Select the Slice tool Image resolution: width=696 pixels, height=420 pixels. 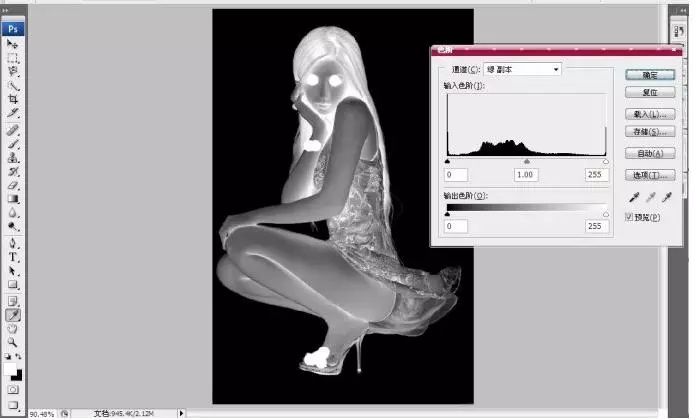12,113
